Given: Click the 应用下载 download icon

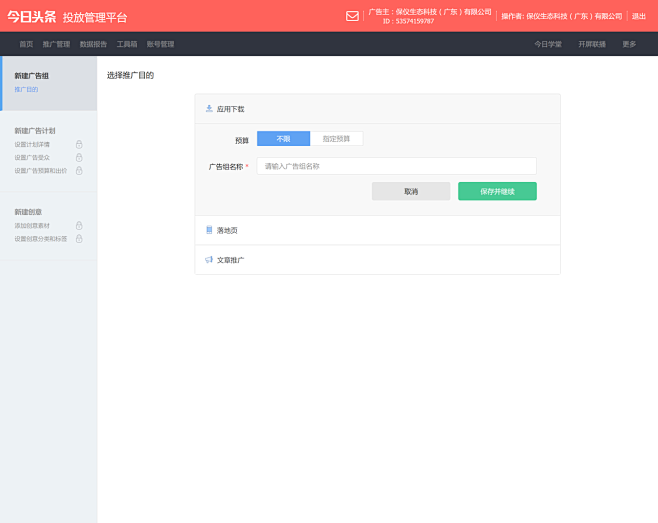Looking at the screenshot, I should pyautogui.click(x=209, y=108).
